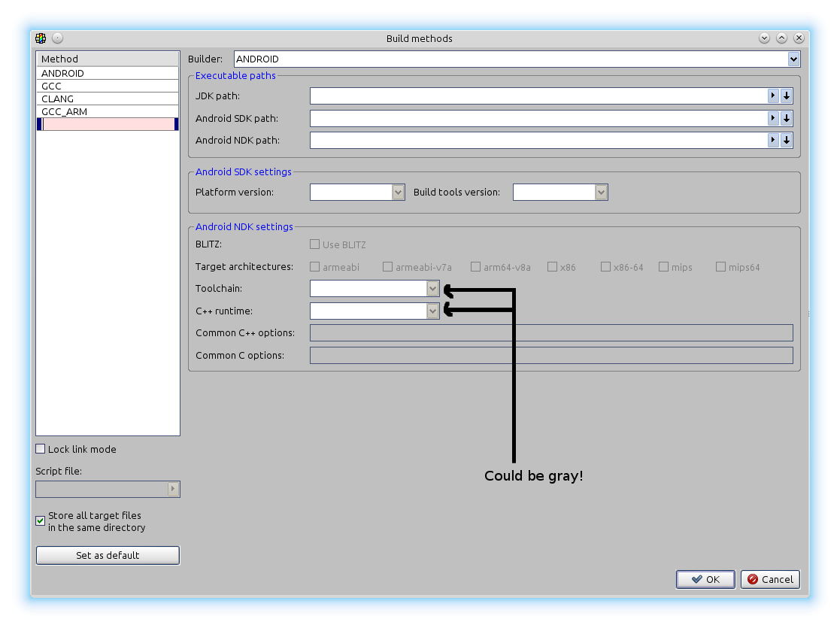The image size is (840, 628).
Task: Expand the Build tools version dropdown
Action: [601, 193]
